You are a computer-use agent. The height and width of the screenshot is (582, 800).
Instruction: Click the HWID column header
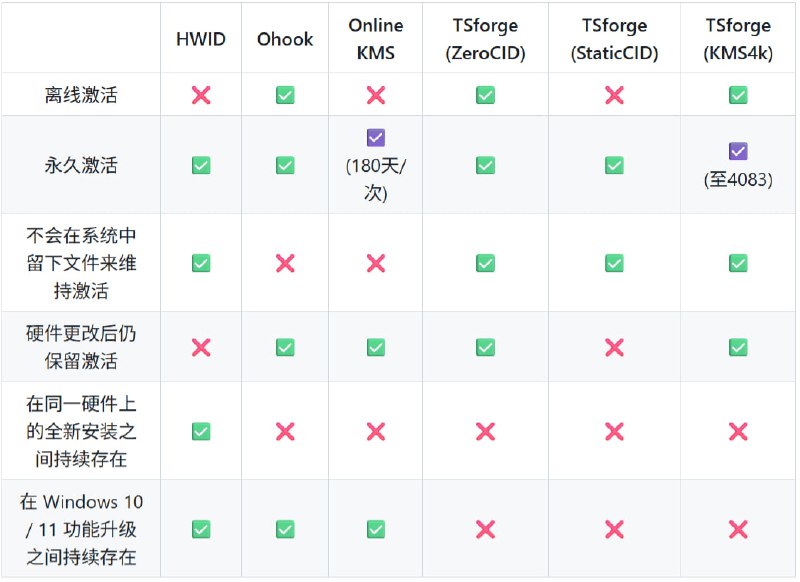pos(201,39)
